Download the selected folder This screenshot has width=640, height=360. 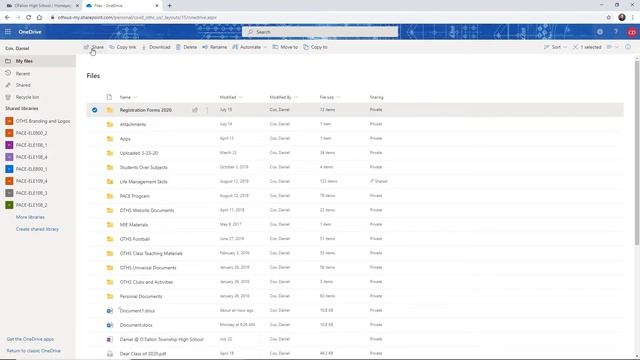156,47
